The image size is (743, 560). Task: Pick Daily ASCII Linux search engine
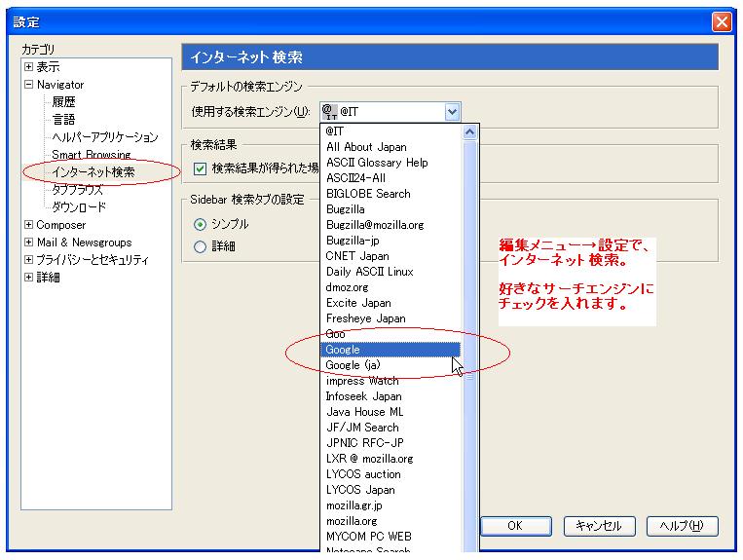(x=390, y=272)
